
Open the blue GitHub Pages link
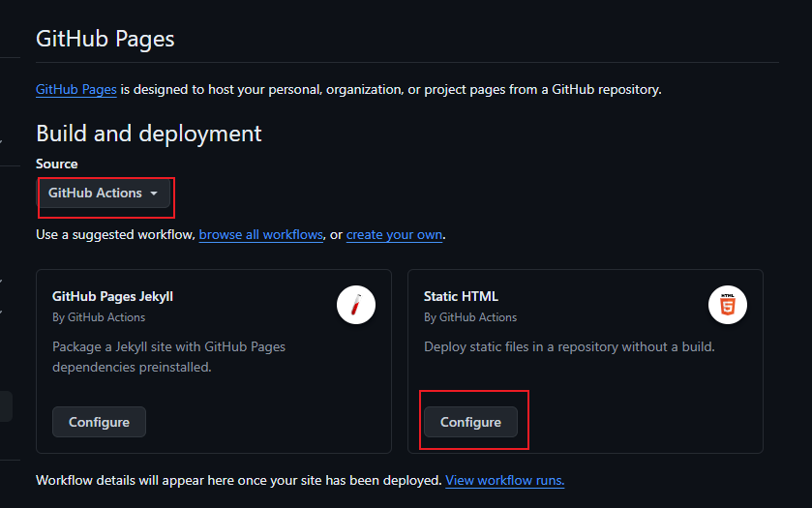pyautogui.click(x=76, y=90)
